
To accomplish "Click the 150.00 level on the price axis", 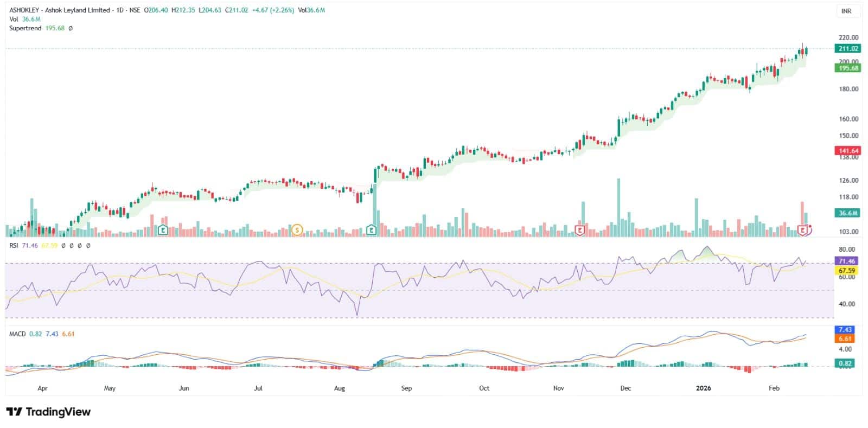I will 848,136.
